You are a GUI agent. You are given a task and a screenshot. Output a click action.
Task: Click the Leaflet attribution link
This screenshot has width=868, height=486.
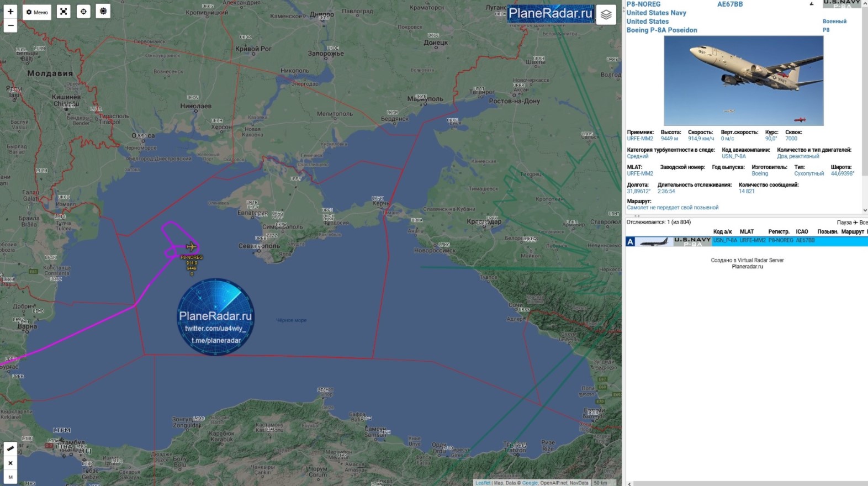pyautogui.click(x=483, y=483)
